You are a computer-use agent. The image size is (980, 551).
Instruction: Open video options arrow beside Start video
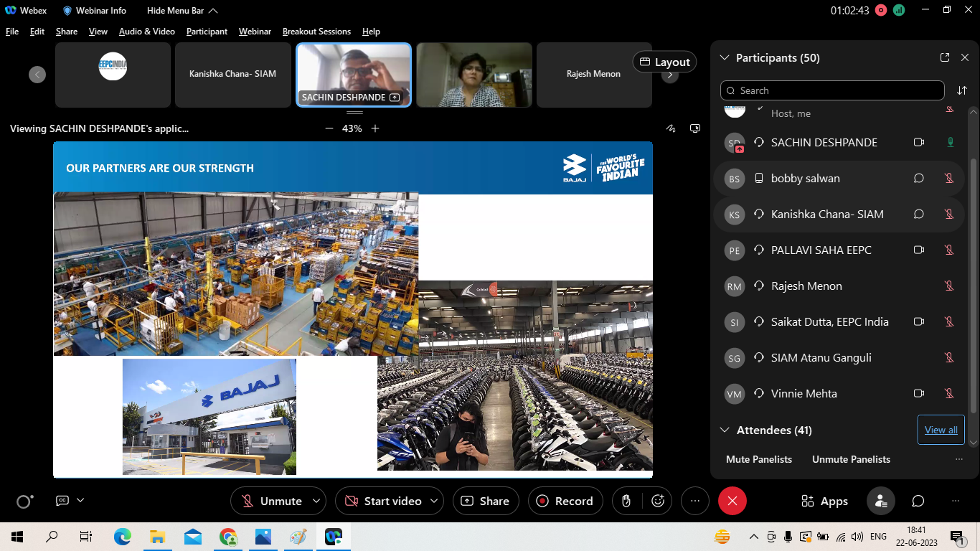(434, 501)
